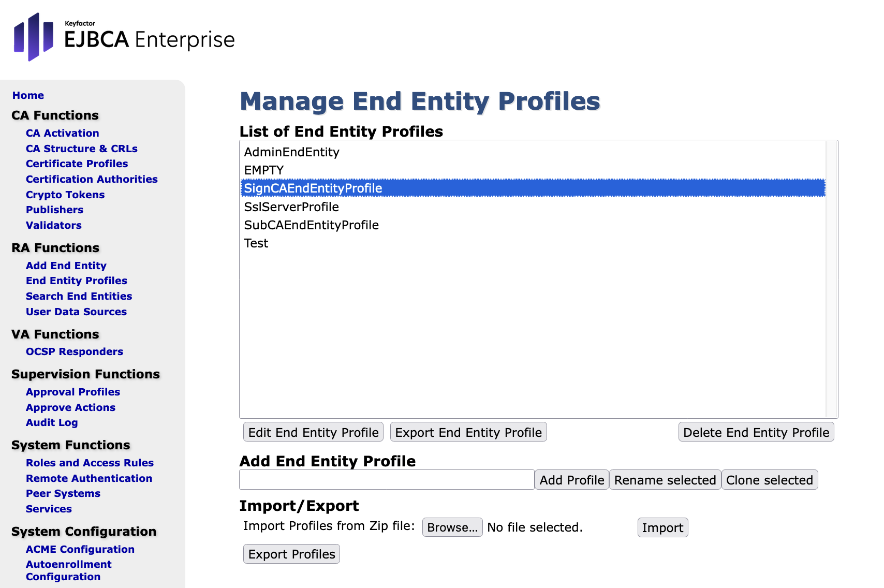The height and width of the screenshot is (588, 884).
Task: Open Search End Entities page
Action: point(79,296)
